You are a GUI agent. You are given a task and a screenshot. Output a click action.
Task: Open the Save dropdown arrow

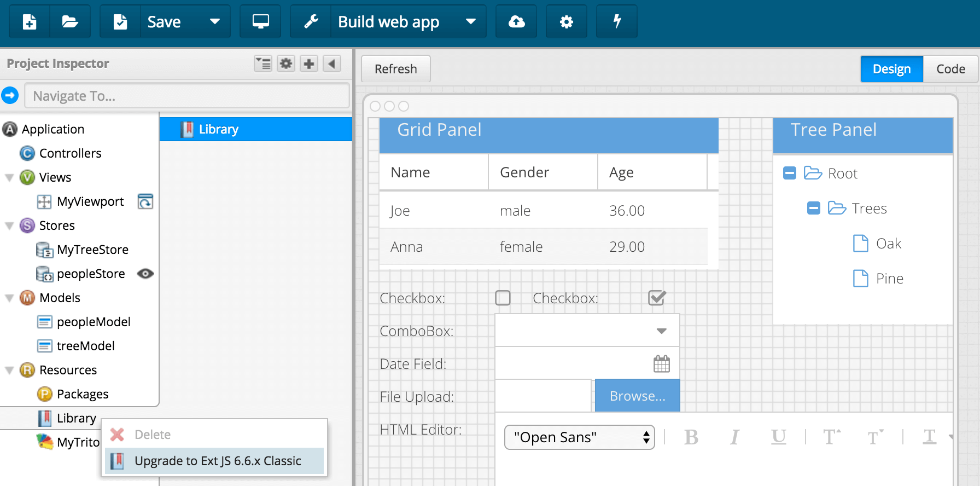(215, 22)
